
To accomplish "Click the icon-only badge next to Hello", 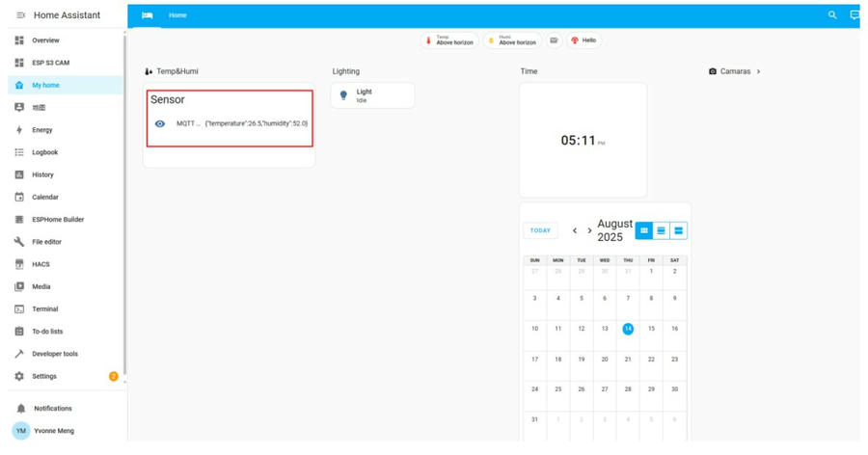I will click(x=554, y=40).
